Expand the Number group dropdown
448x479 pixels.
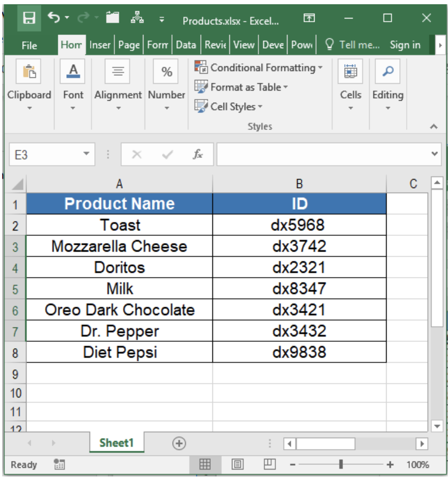pyautogui.click(x=167, y=108)
